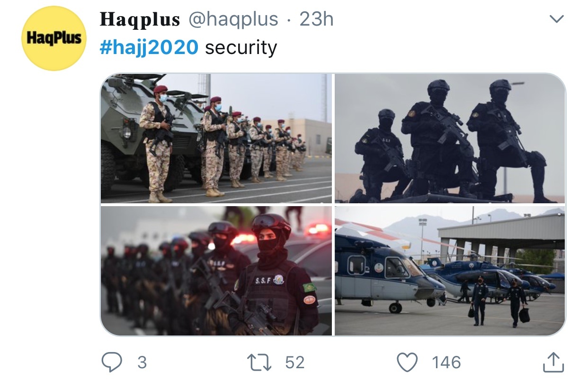Viewport: 588px width, 381px height.
Task: Click the 52 retweets count
Action: (x=295, y=363)
